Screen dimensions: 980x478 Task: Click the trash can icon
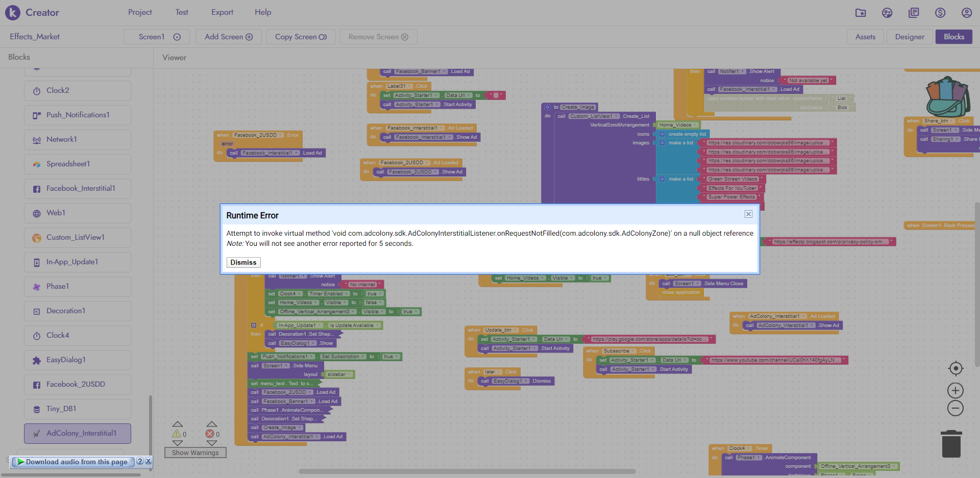pos(951,444)
